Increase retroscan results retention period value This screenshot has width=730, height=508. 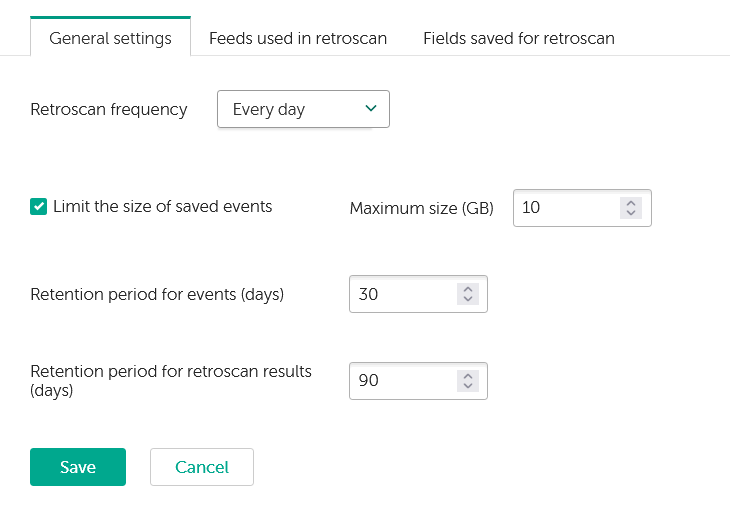click(x=466, y=376)
